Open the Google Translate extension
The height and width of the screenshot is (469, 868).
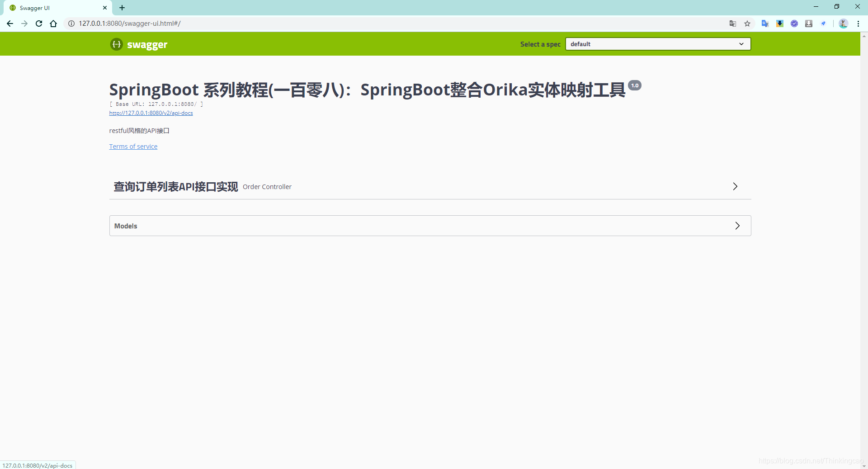[x=765, y=24]
